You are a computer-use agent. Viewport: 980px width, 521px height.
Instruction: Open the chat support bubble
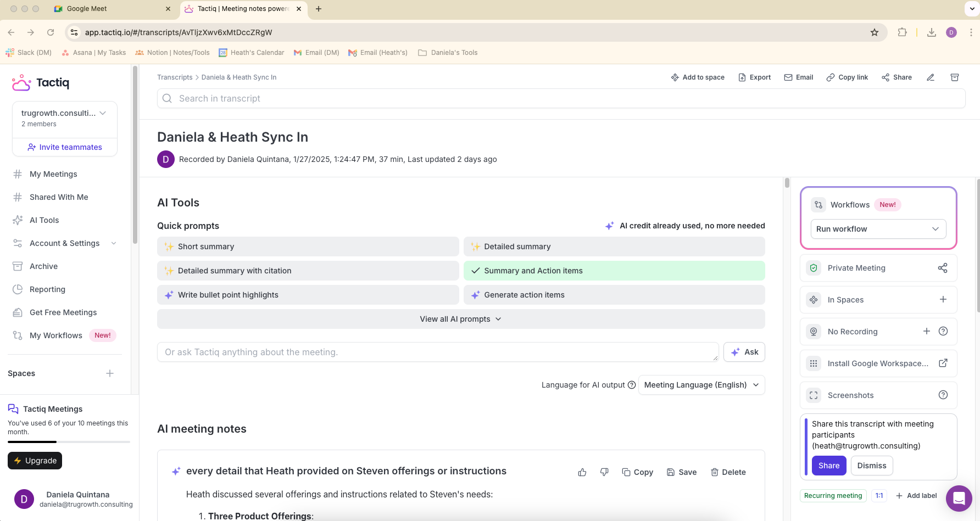click(x=959, y=498)
